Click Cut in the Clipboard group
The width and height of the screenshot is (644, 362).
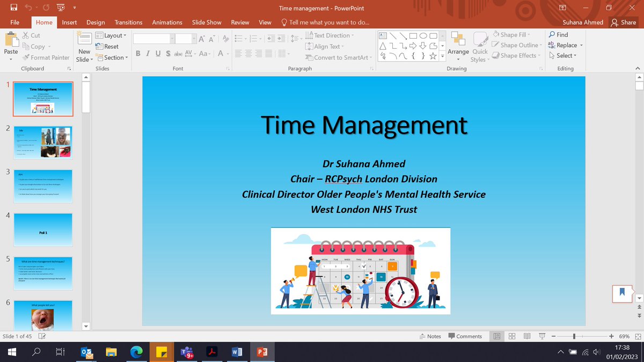(32, 35)
